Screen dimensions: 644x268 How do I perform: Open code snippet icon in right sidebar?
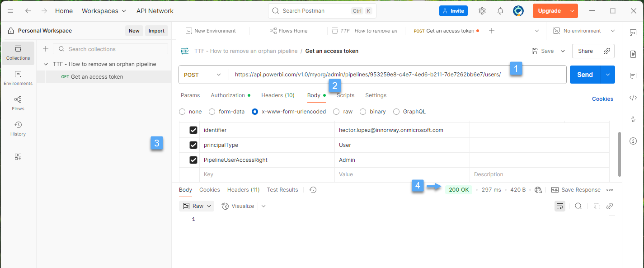(633, 98)
